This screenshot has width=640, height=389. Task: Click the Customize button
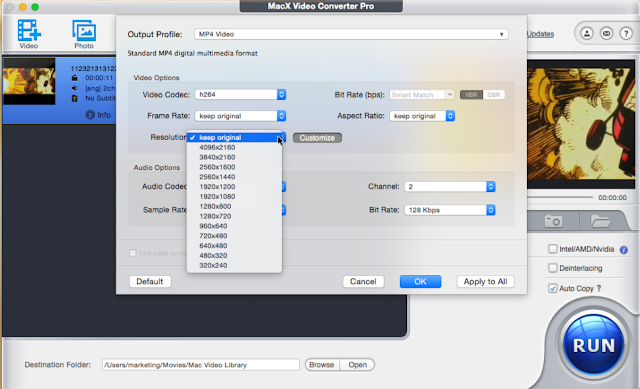point(317,138)
